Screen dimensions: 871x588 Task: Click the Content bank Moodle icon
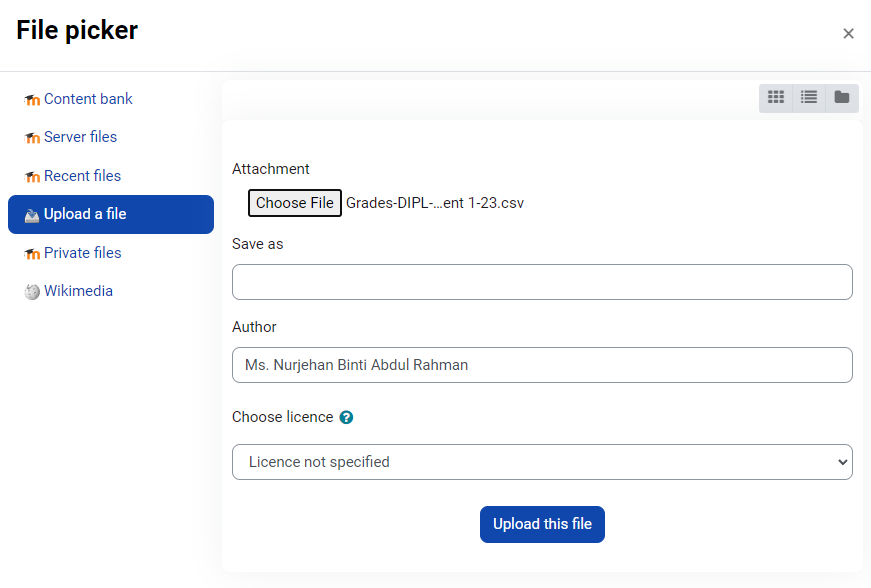[x=32, y=100]
